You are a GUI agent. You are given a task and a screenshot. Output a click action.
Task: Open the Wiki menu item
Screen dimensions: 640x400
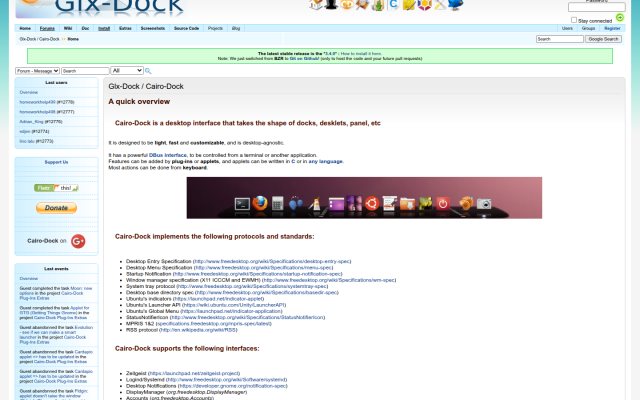[x=68, y=29]
